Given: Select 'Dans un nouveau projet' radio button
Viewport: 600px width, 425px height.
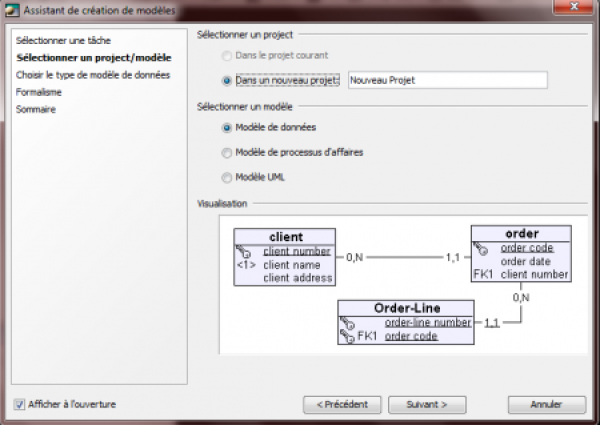Looking at the screenshot, I should pos(227,80).
